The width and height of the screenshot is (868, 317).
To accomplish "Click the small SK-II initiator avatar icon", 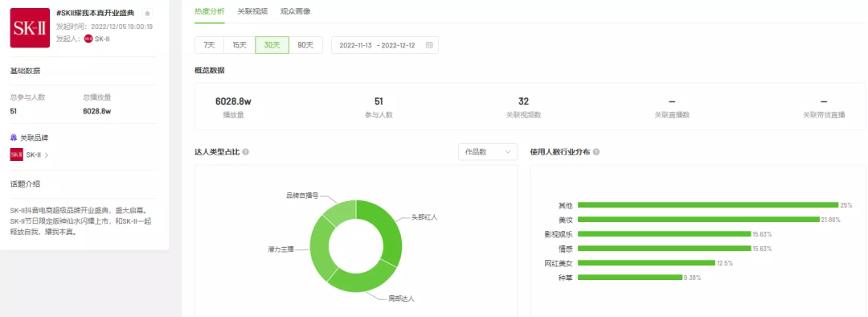I will 88,39.
